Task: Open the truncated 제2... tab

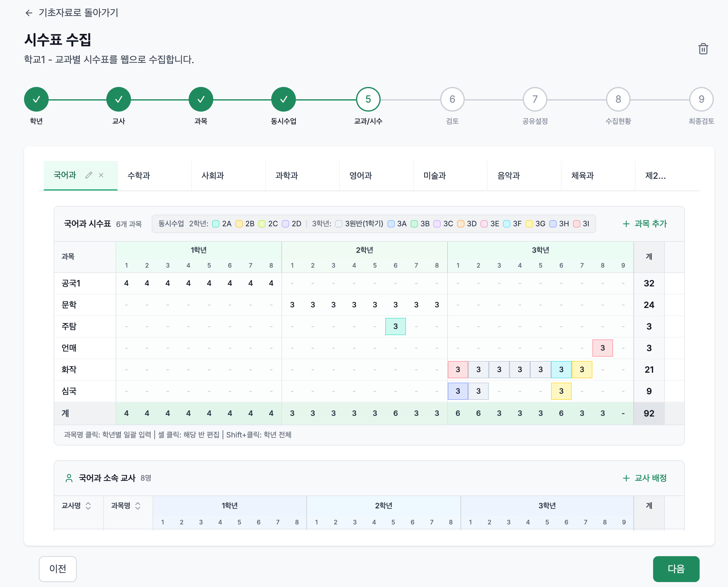Action: click(x=655, y=176)
